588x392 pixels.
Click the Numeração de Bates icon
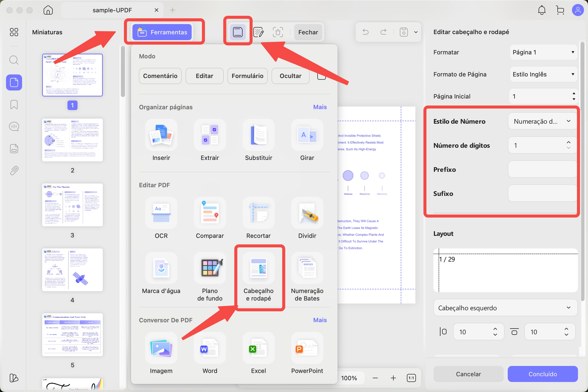307,268
